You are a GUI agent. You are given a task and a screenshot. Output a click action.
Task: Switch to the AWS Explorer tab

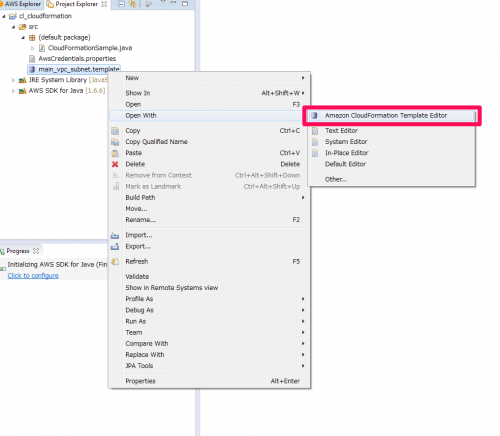coord(22,4)
